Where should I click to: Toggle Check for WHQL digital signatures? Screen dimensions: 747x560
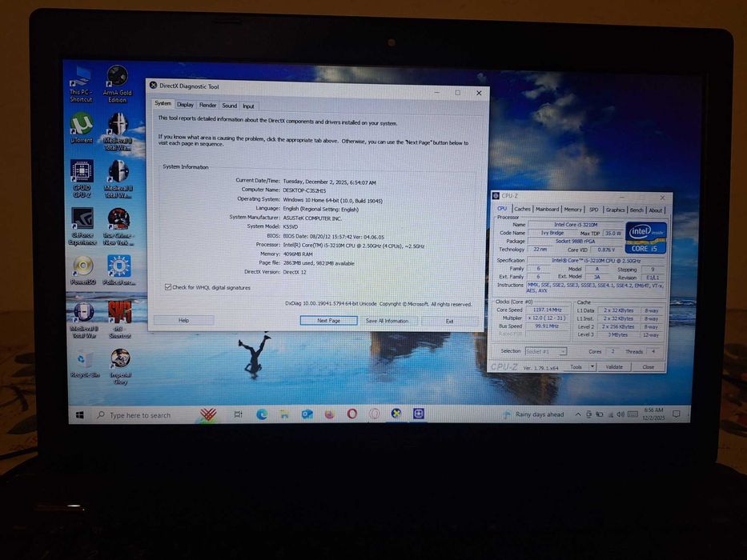pos(167,287)
